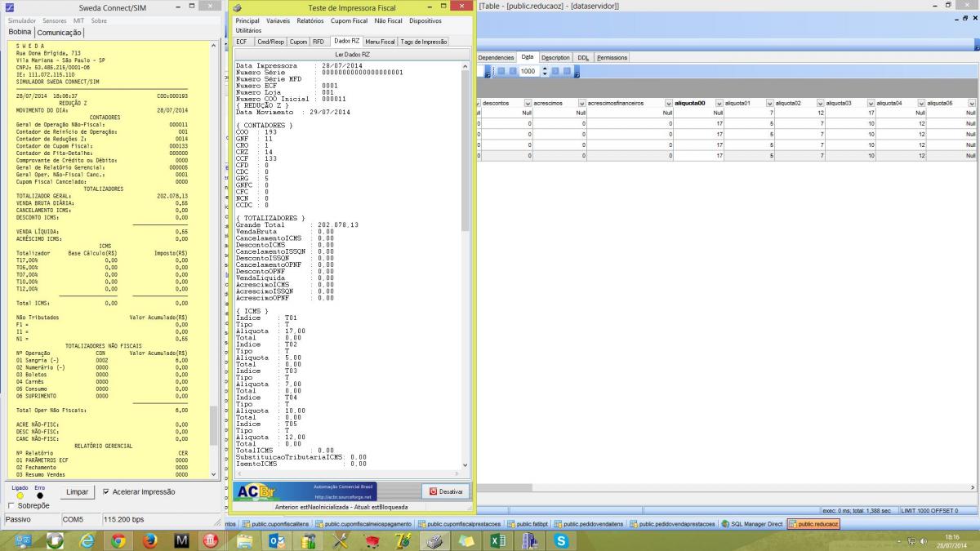This screenshot has width=980, height=551.
Task: Switch to the Dependencies tab
Action: point(496,58)
